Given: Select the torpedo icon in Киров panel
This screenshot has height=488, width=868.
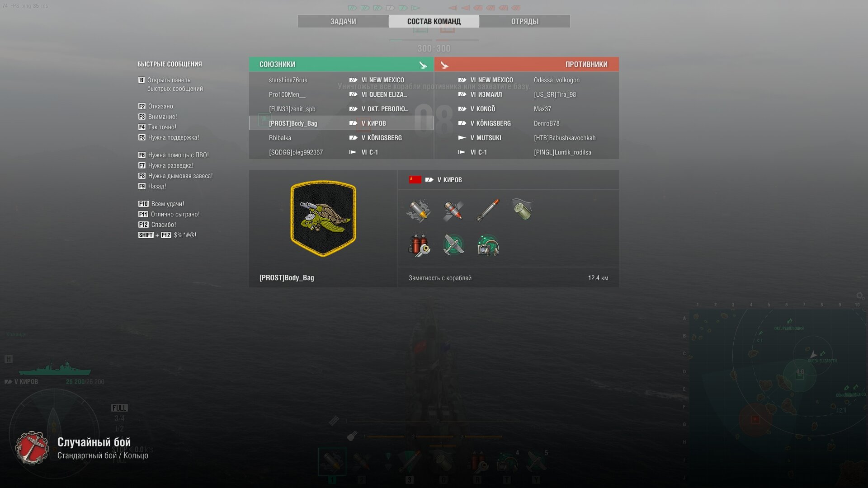Looking at the screenshot, I should [488, 211].
